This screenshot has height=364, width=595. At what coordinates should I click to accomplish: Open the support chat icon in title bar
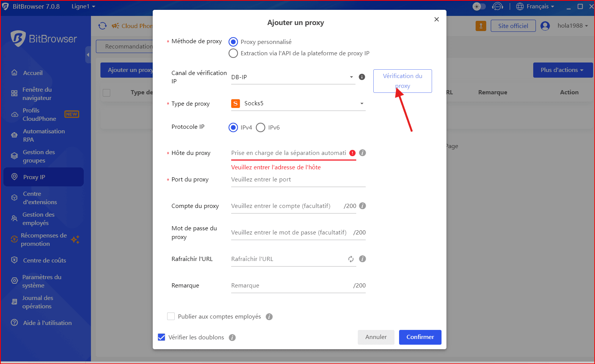click(x=497, y=6)
